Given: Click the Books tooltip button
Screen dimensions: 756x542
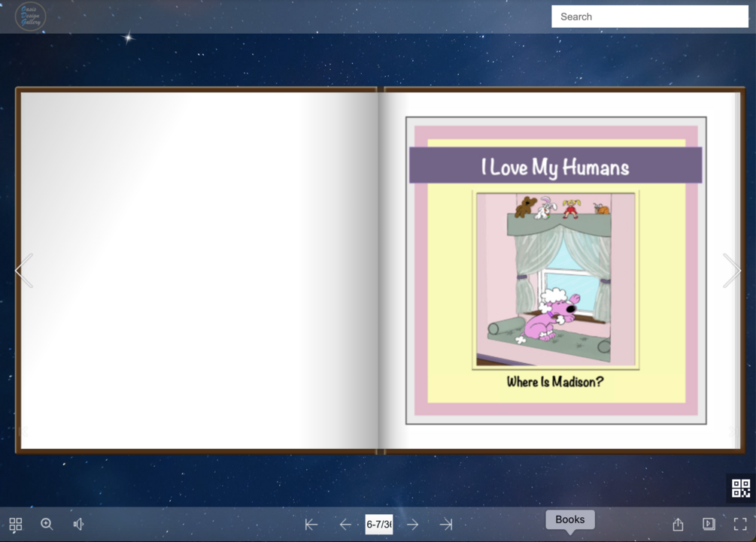Looking at the screenshot, I should pyautogui.click(x=570, y=519).
